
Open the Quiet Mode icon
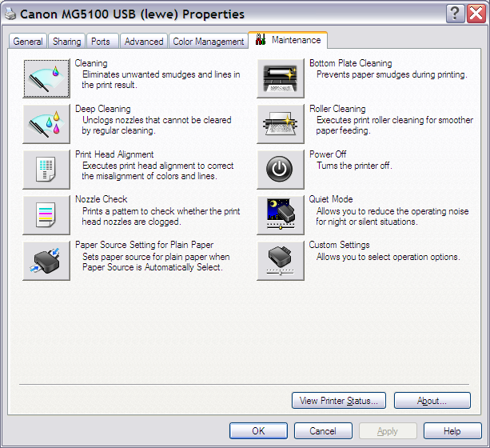281,215
